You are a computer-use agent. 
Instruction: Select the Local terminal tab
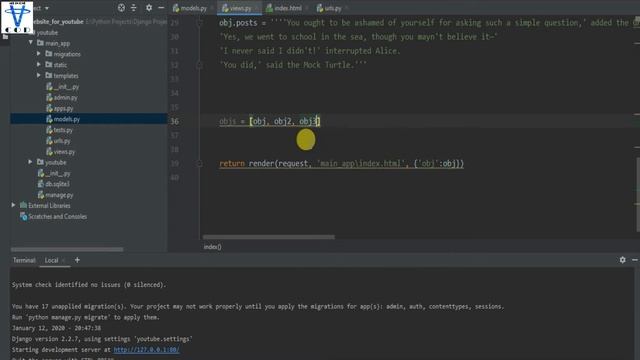click(51, 260)
